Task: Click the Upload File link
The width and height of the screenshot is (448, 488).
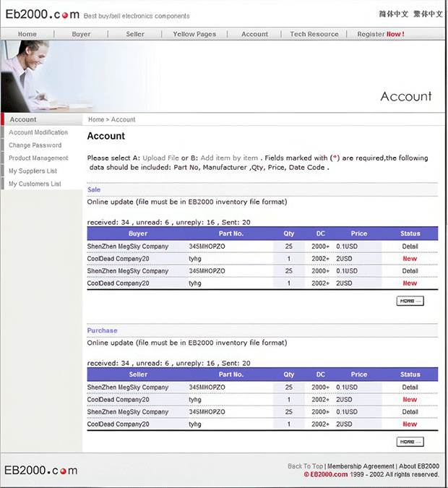Action: point(161,158)
